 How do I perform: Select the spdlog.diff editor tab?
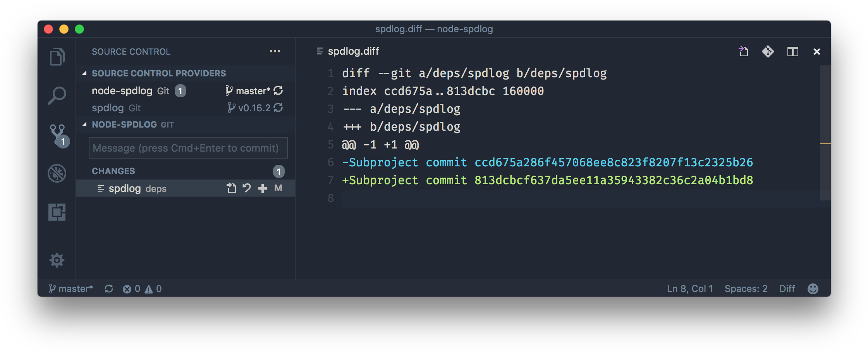pyautogui.click(x=352, y=51)
